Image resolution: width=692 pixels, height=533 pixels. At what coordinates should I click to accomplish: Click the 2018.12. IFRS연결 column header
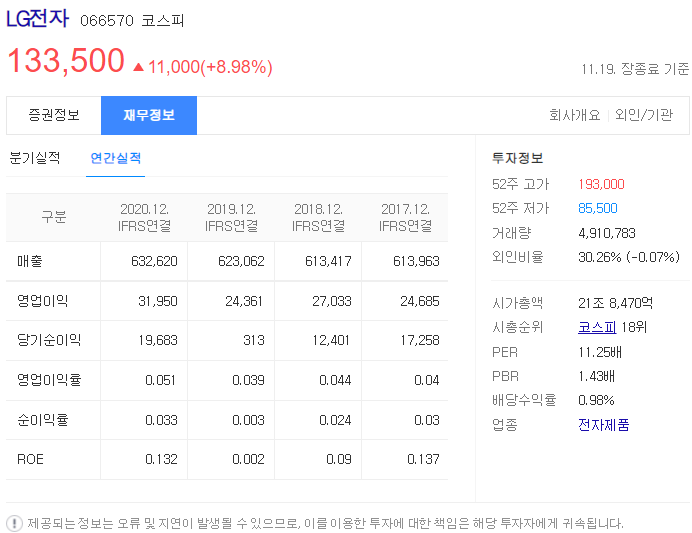pos(318,217)
